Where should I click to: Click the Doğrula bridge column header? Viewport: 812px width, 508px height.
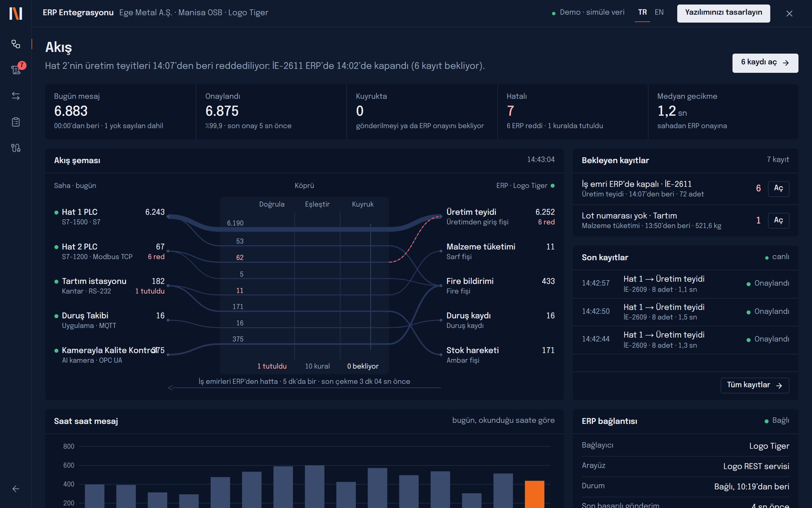click(272, 204)
